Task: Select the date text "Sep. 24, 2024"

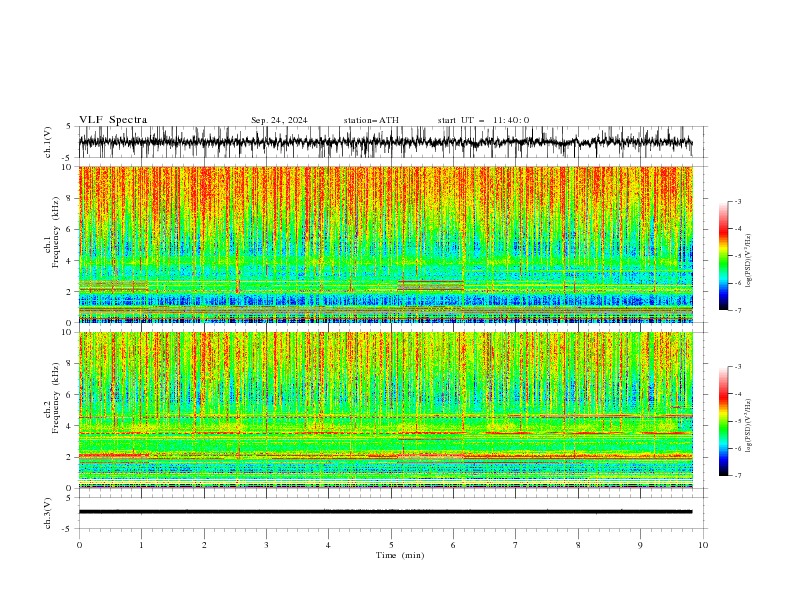Action: coord(279,120)
